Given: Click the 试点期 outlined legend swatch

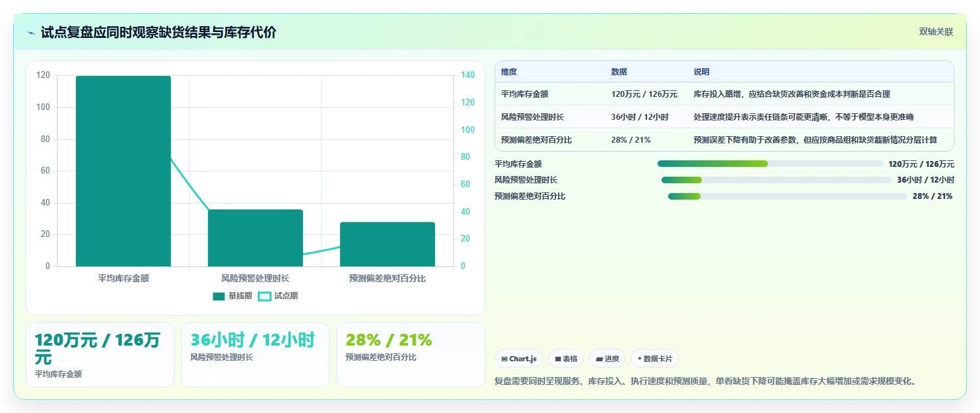Looking at the screenshot, I should click(264, 296).
